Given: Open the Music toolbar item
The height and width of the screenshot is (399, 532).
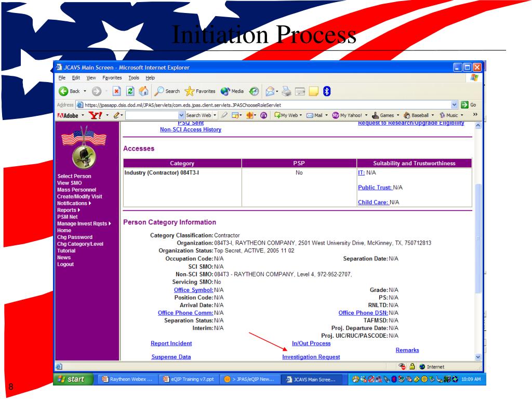Looking at the screenshot, I should point(449,115).
